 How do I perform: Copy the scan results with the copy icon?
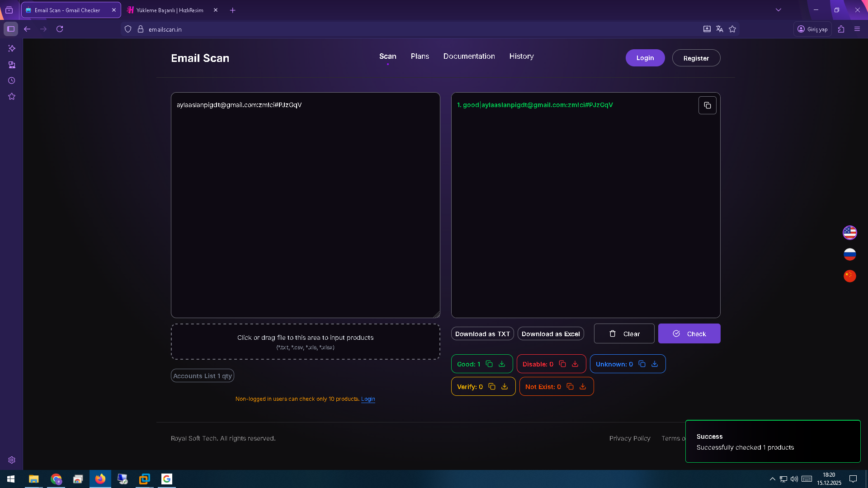tap(708, 105)
